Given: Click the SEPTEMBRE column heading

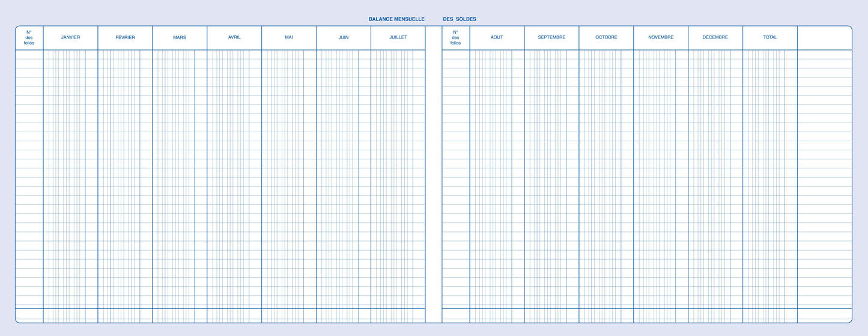Looking at the screenshot, I should click(551, 37).
